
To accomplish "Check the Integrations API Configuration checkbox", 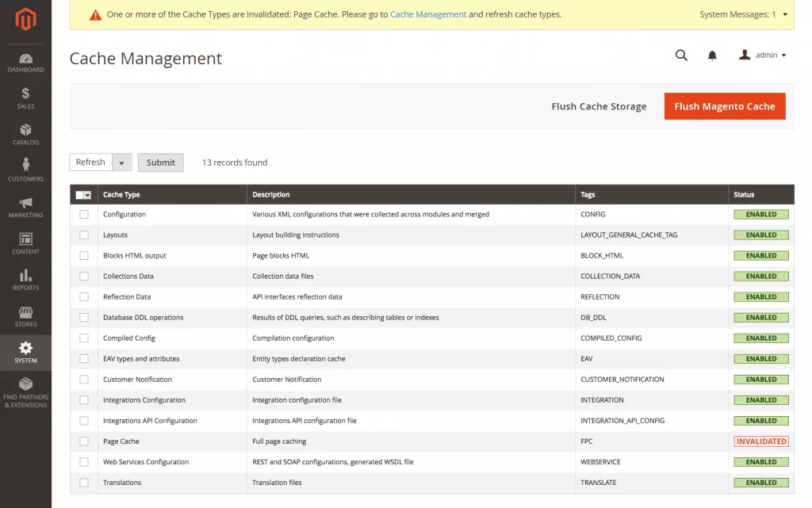I will [x=84, y=421].
